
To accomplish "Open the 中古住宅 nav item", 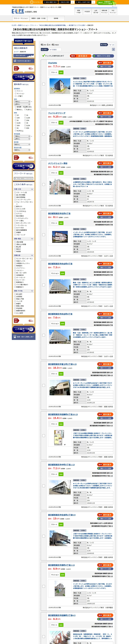I will 87,11.
